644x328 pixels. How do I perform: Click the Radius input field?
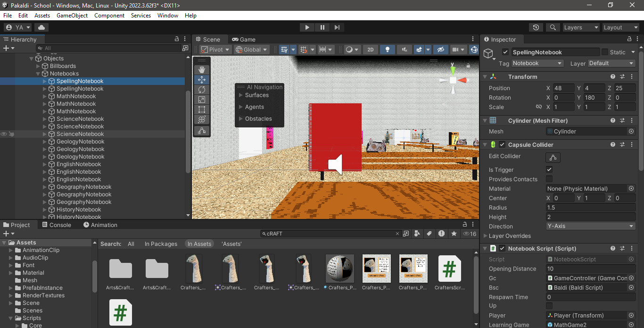pyautogui.click(x=591, y=208)
